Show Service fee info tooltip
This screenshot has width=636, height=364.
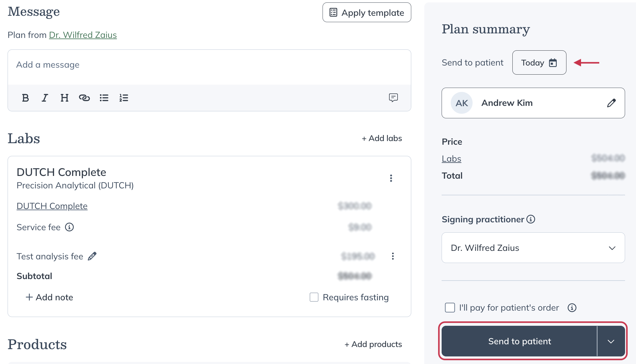click(x=70, y=227)
